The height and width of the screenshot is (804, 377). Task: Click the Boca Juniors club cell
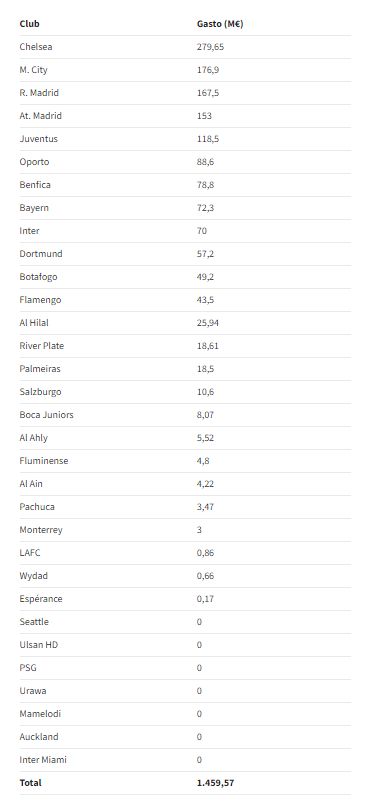point(46,415)
